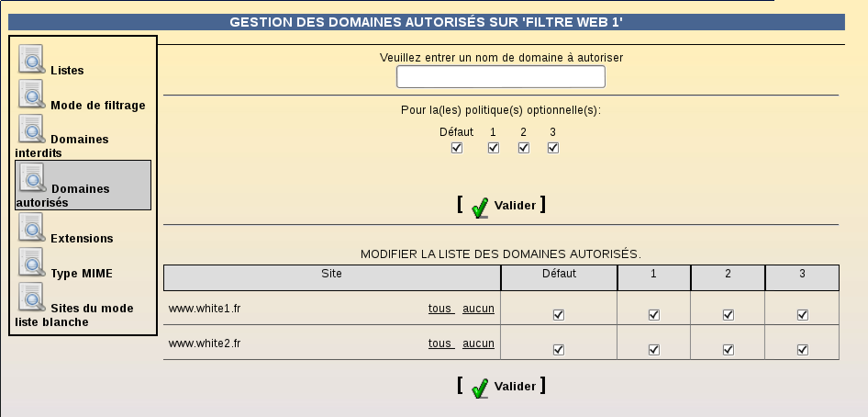This screenshot has width=868, height=417.
Task: Click 'tous' link for www.white2.fr
Action: (440, 344)
